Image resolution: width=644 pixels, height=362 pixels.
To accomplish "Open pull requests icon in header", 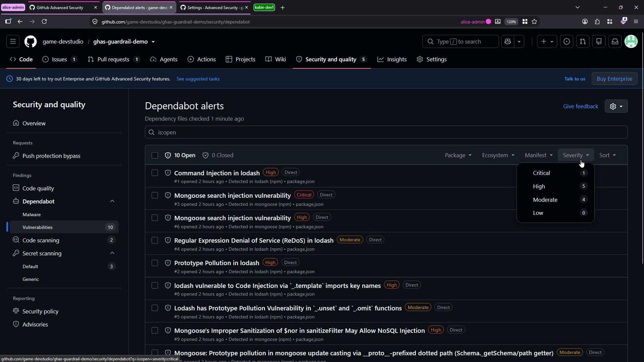I will coord(583,42).
